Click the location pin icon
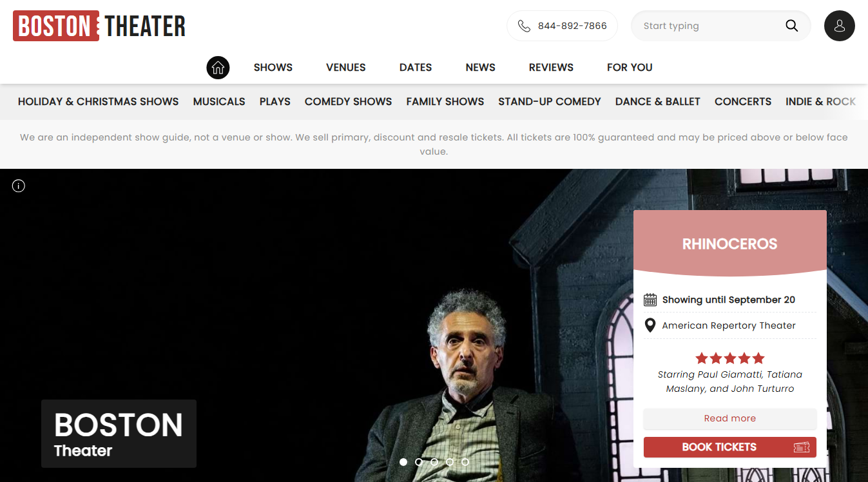 point(650,325)
